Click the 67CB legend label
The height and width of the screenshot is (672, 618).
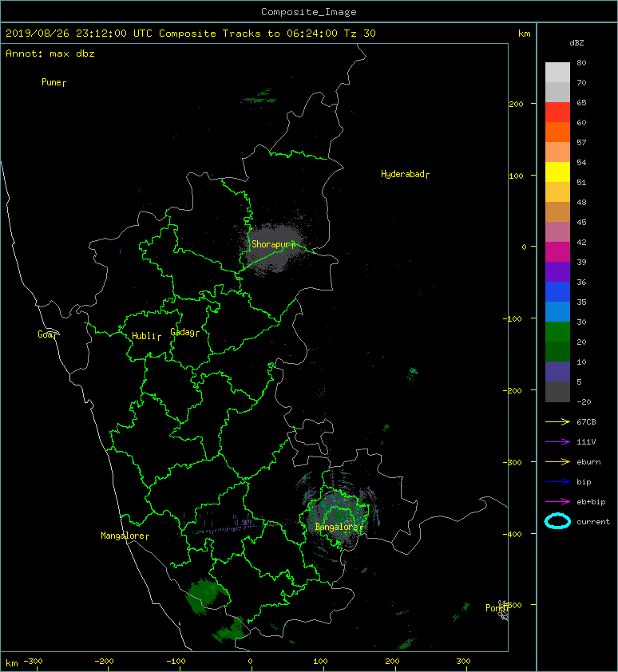pyautogui.click(x=586, y=422)
